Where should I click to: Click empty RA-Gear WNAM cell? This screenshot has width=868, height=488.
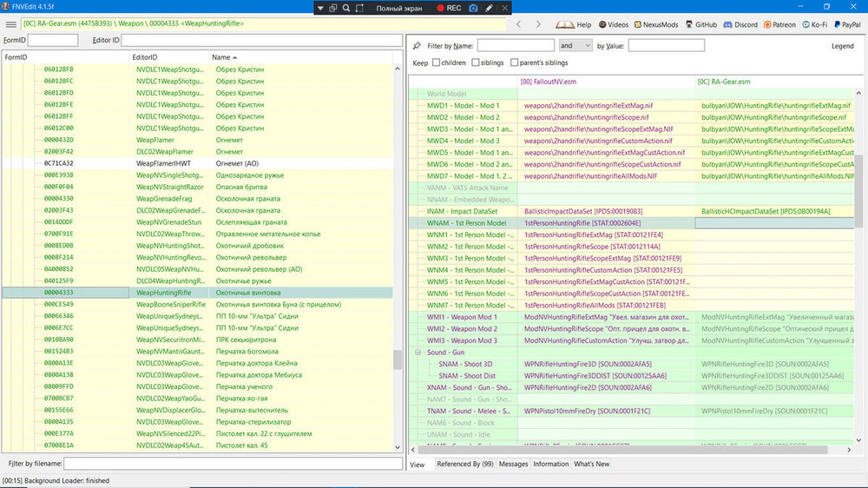click(x=774, y=223)
